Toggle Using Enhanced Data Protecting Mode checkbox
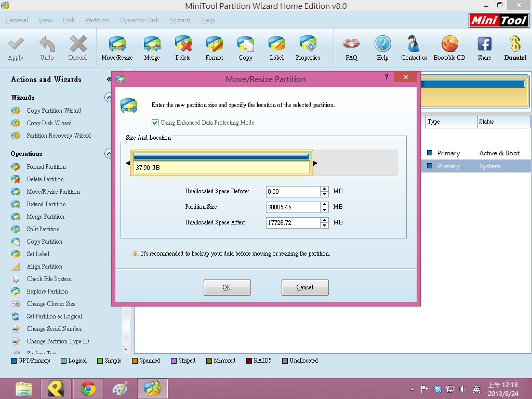This screenshot has width=532, height=399. click(155, 123)
